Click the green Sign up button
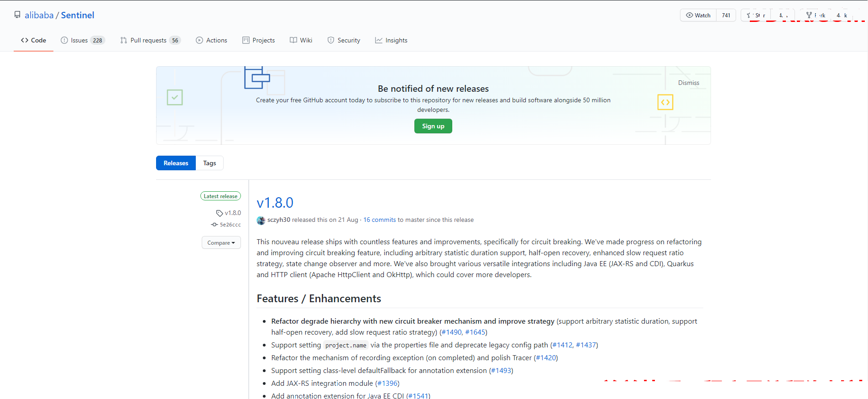 tap(433, 126)
